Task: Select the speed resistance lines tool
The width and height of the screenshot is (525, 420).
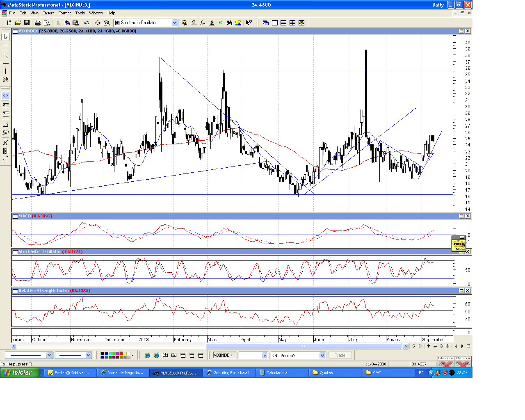Action: (x=6, y=132)
